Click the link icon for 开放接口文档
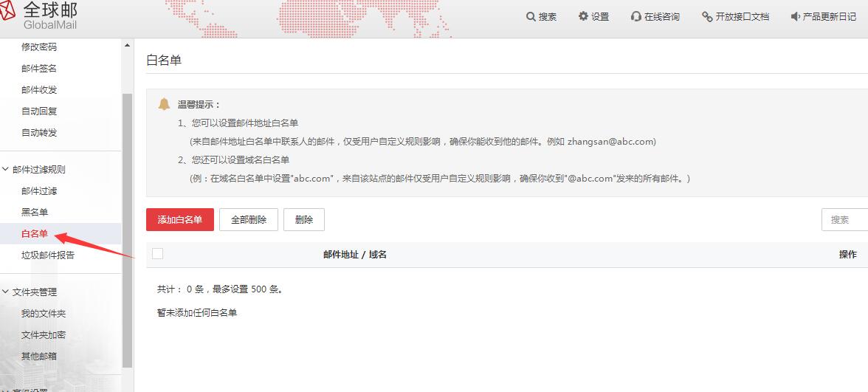This screenshot has height=392, width=868. [x=707, y=16]
